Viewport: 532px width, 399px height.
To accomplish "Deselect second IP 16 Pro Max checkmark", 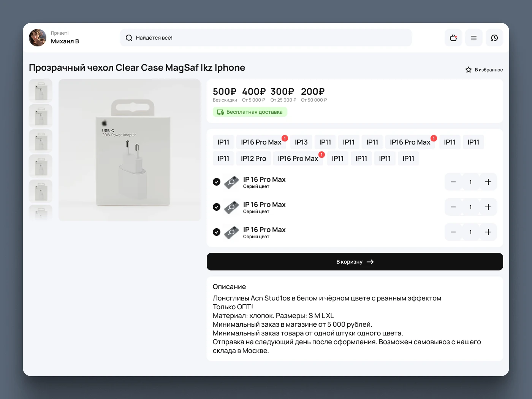I will pyautogui.click(x=217, y=207).
